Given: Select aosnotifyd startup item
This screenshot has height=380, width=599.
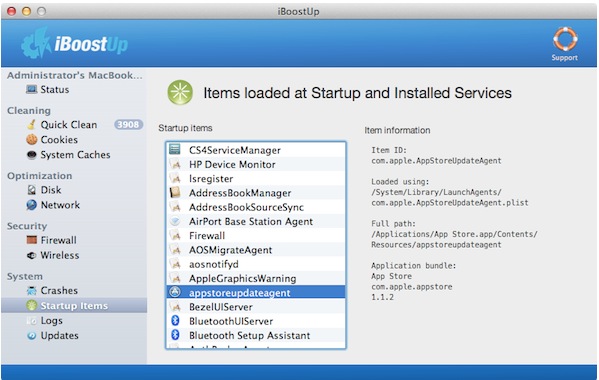Looking at the screenshot, I should coord(256,264).
